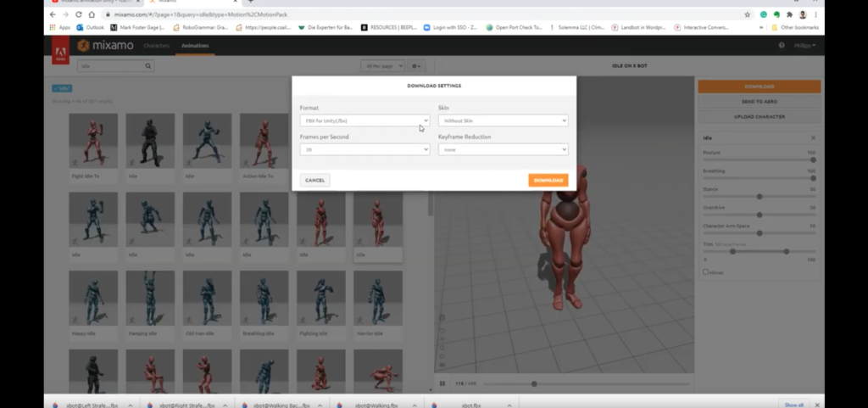Switch to the Characters tab

[x=156, y=45]
